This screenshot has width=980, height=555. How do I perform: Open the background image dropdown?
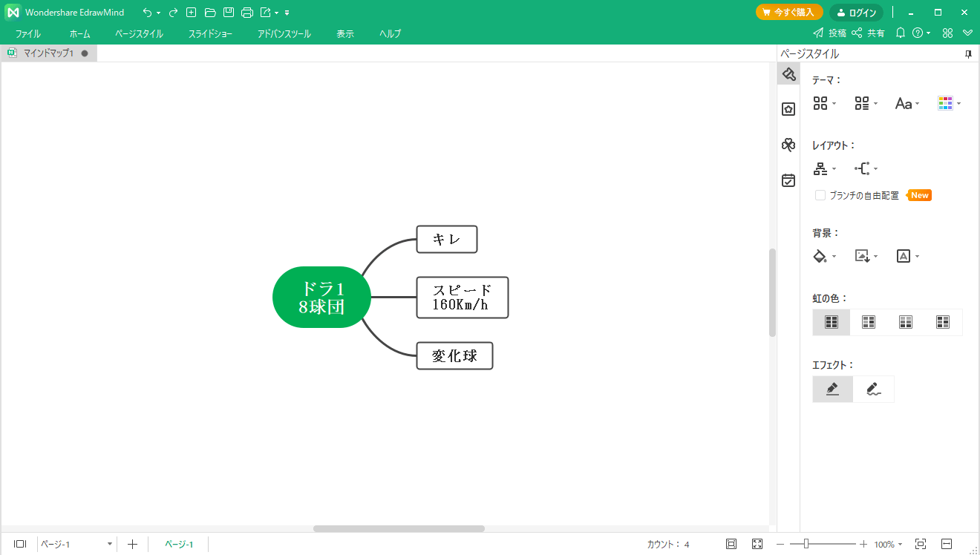(866, 256)
